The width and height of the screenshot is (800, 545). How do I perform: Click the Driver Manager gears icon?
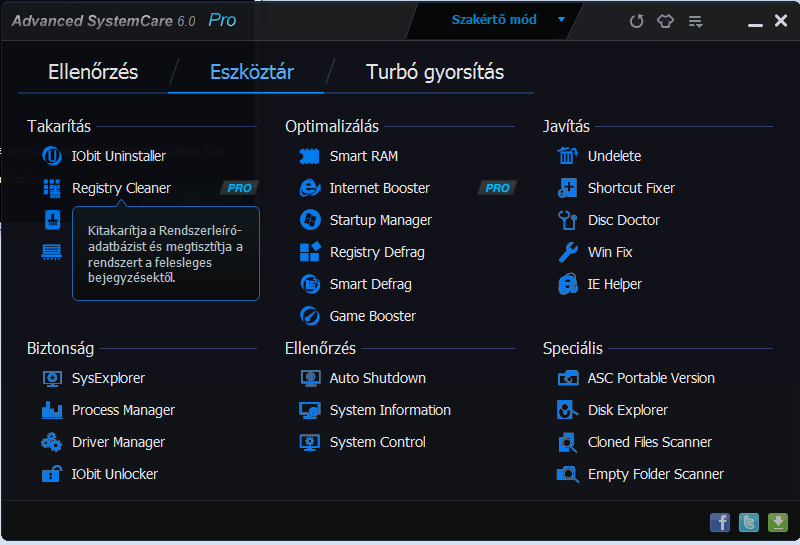pyautogui.click(x=52, y=442)
